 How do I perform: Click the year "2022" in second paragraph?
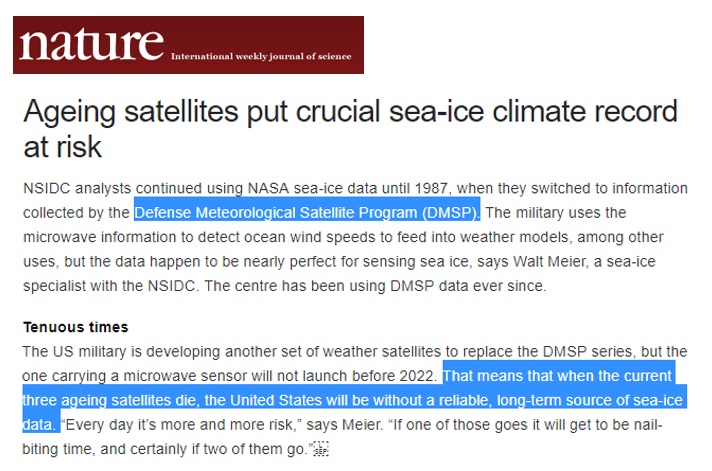click(416, 376)
